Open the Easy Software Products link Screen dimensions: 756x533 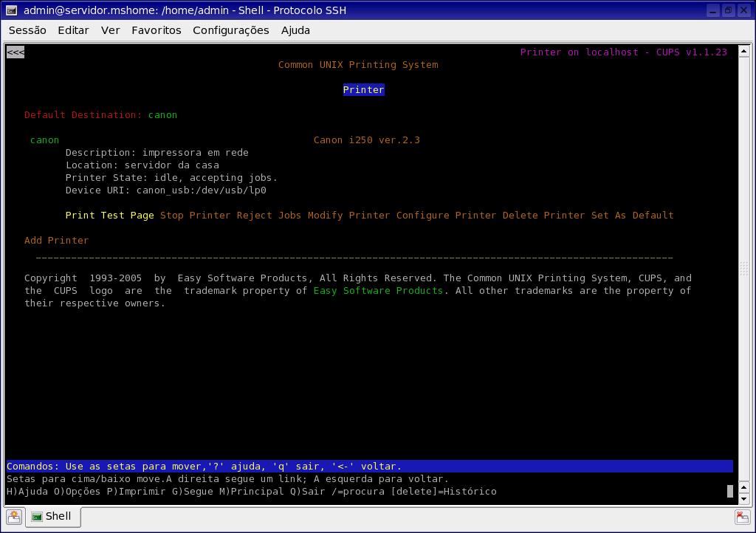tap(378, 290)
